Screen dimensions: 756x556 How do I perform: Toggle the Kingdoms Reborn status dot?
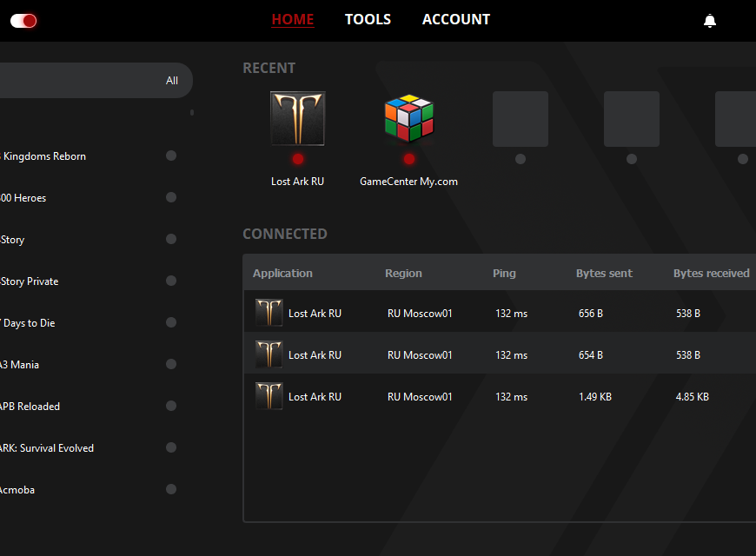(171, 156)
